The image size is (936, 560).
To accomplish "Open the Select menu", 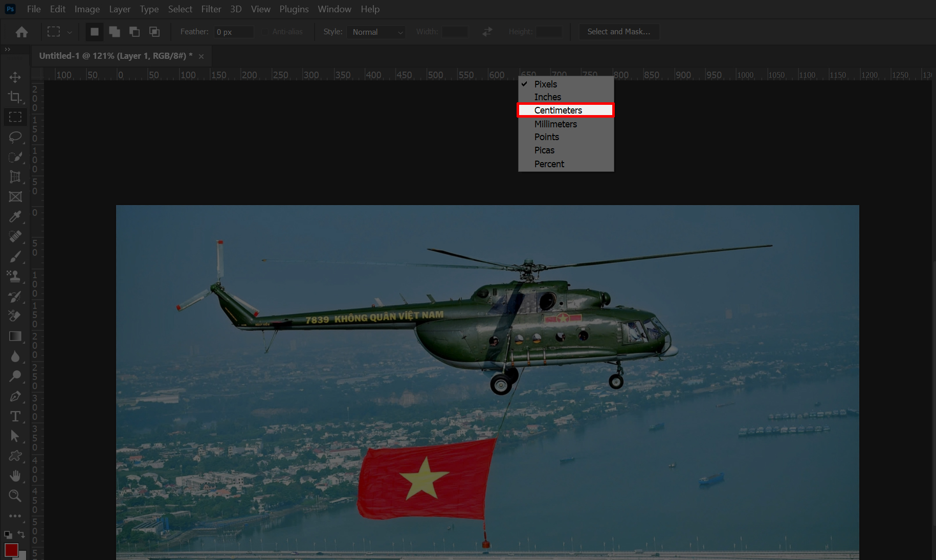I will [x=180, y=9].
